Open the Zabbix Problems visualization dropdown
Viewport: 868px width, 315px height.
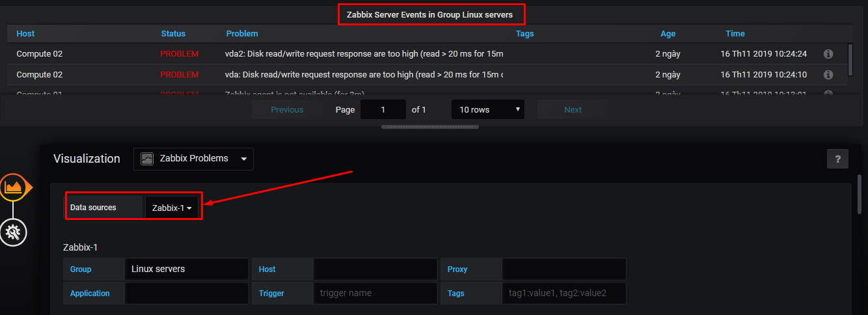[193, 159]
